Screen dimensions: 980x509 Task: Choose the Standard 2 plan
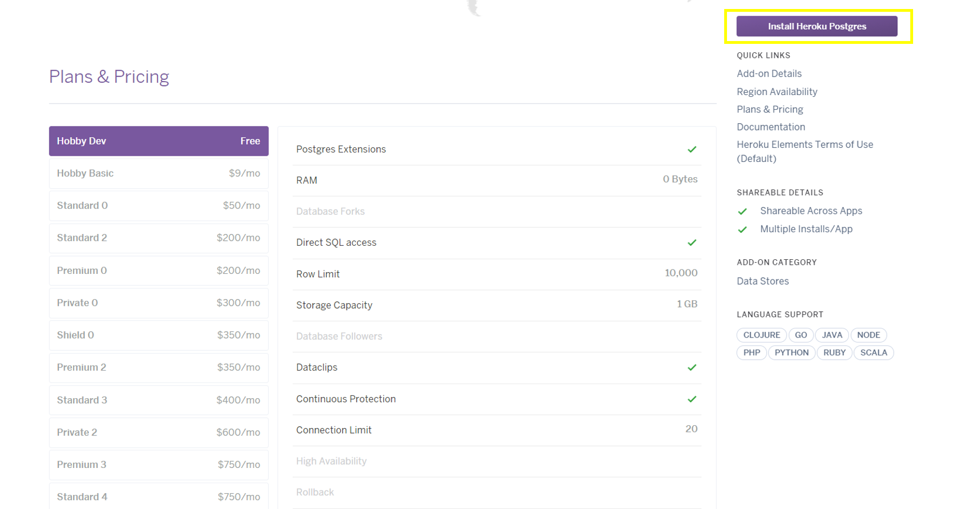(159, 238)
